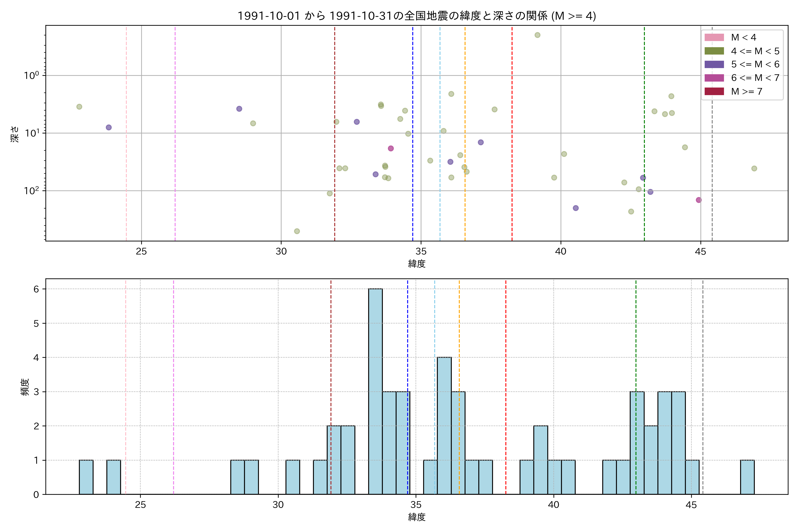Click the chart title text at top
Screen dimensions: 798x532
click(x=417, y=16)
